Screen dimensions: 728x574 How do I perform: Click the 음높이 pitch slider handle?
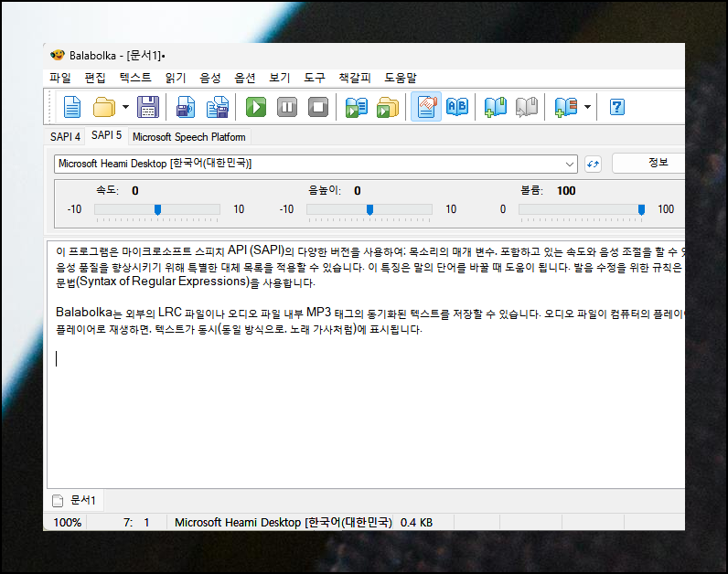[370, 209]
